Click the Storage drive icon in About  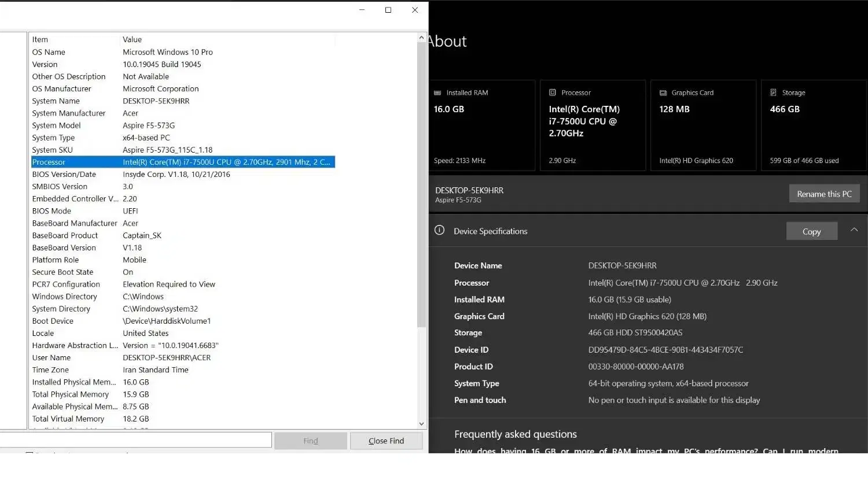[773, 93]
